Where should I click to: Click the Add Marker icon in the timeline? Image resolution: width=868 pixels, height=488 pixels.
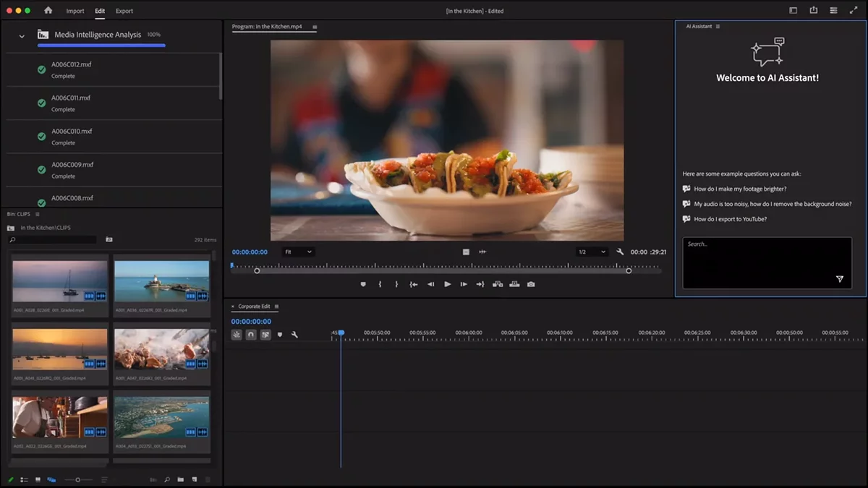point(280,335)
